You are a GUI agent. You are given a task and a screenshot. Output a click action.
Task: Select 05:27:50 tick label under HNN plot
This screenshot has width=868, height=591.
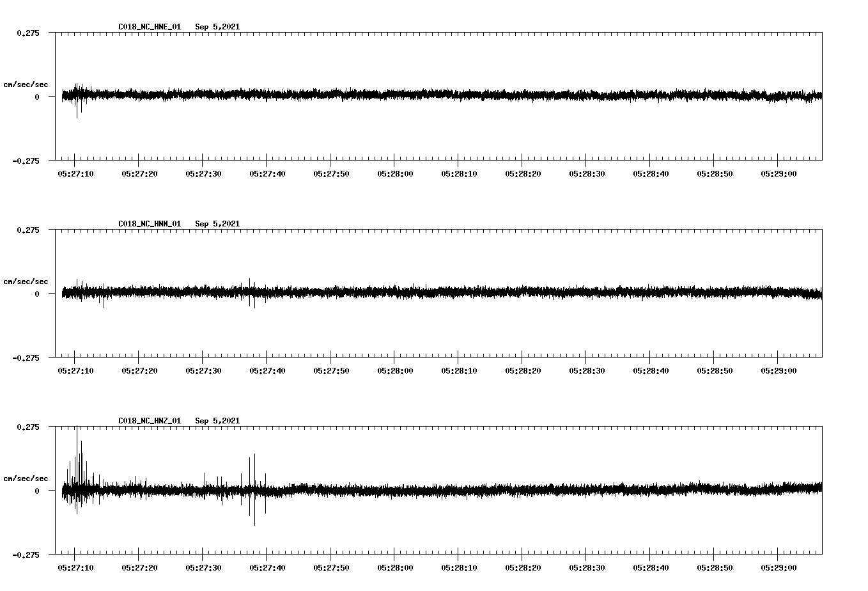pos(331,370)
